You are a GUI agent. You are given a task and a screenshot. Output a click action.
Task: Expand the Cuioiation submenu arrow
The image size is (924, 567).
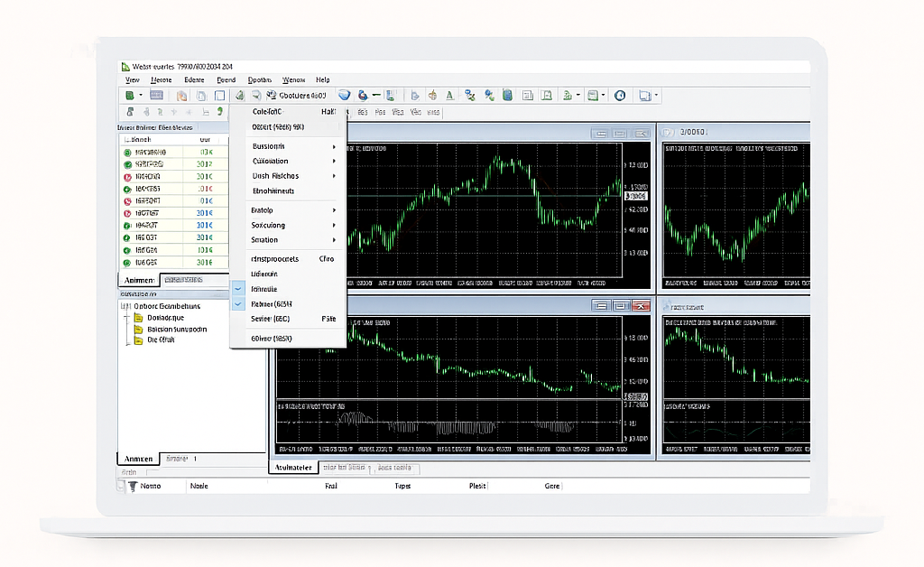[334, 161]
